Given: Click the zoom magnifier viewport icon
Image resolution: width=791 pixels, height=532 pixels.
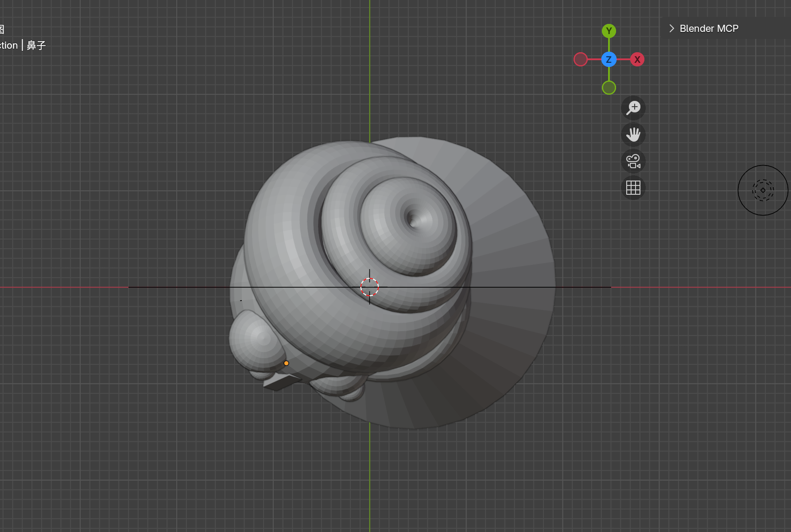Looking at the screenshot, I should pos(633,108).
